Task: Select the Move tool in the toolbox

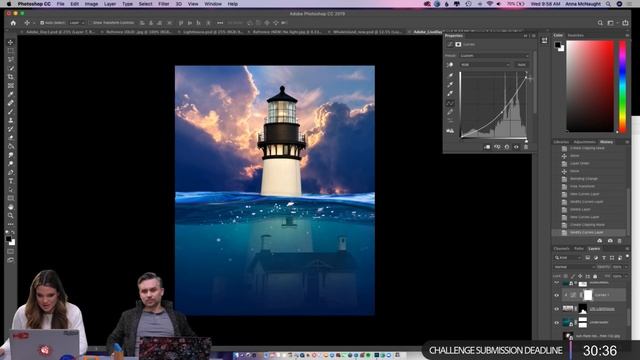Action: coord(11,42)
